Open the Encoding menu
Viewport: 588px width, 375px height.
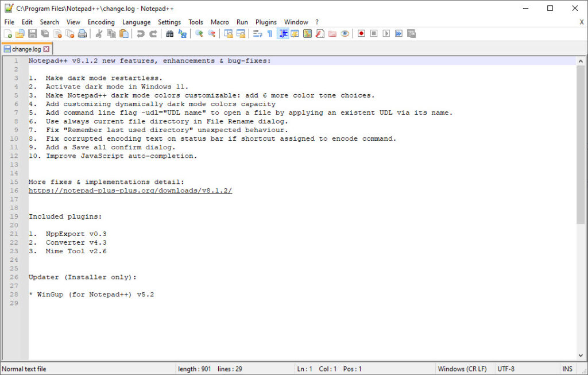coord(101,22)
